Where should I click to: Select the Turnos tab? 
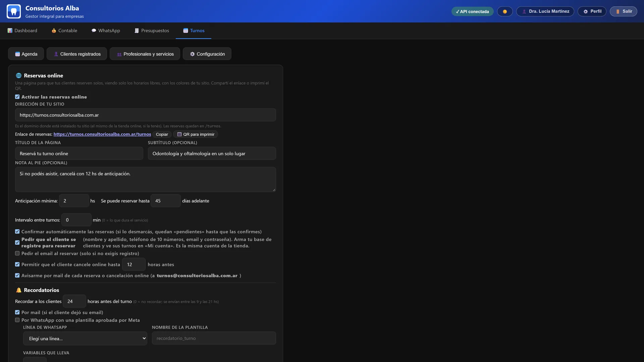[x=194, y=31]
